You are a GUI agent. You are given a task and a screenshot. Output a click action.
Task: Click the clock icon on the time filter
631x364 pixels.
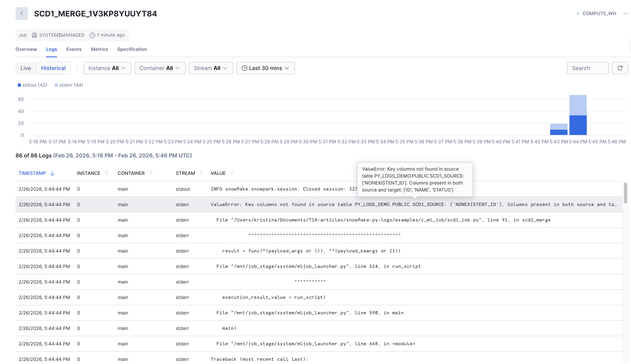pos(245,68)
